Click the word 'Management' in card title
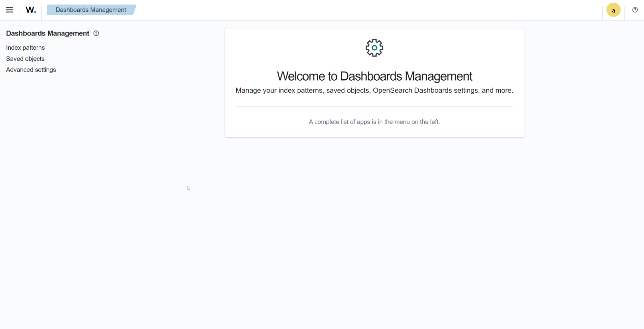 coord(438,76)
